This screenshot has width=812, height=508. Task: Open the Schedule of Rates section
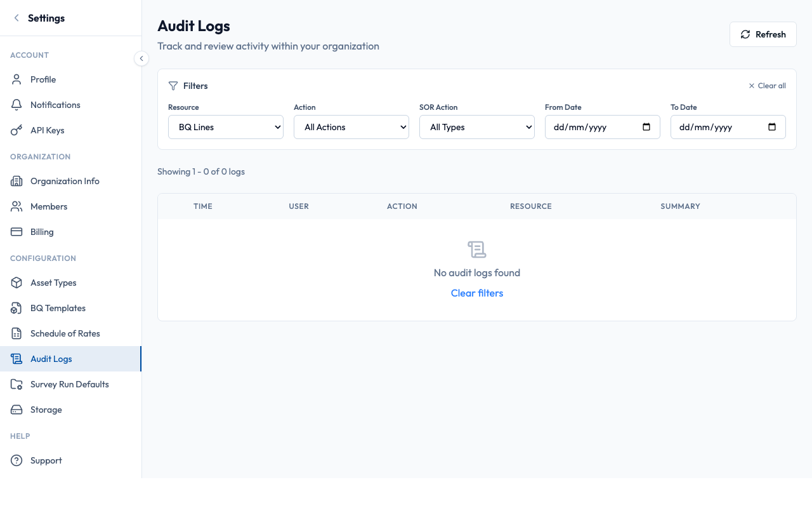65,333
